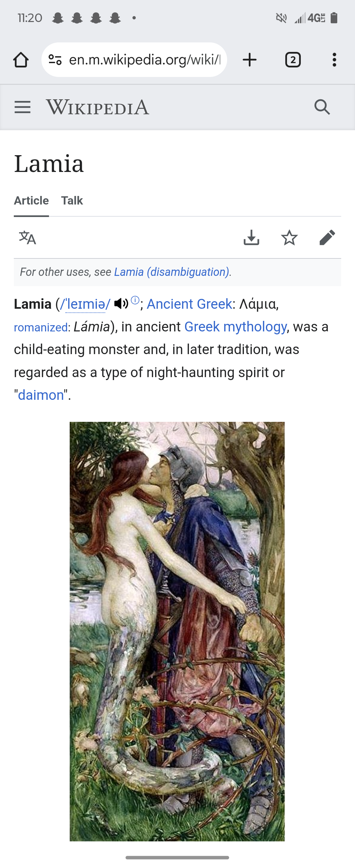The image size is (355, 868).
Task: Show open tabs switcher
Action: pyautogui.click(x=293, y=60)
